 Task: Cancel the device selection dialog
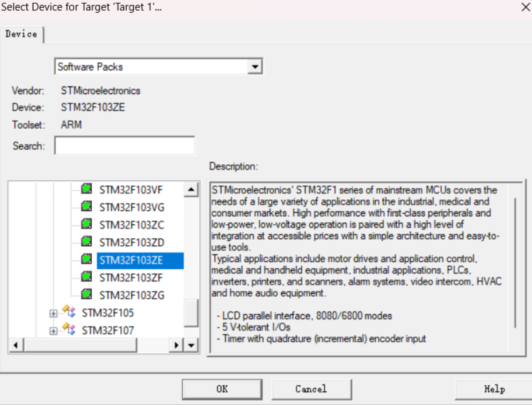pyautogui.click(x=311, y=389)
